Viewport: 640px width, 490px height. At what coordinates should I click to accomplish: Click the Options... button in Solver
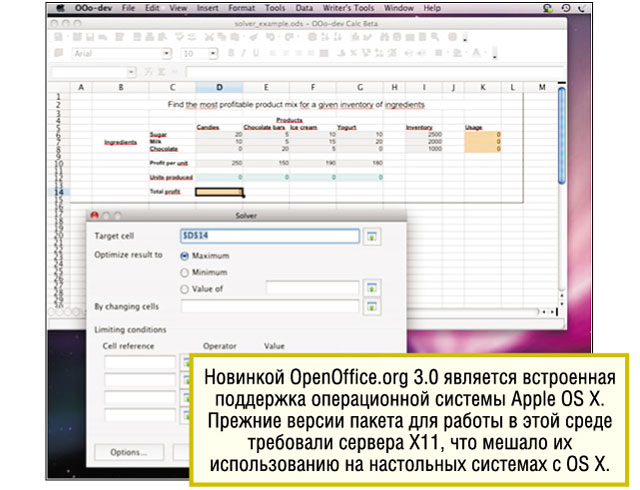(129, 452)
